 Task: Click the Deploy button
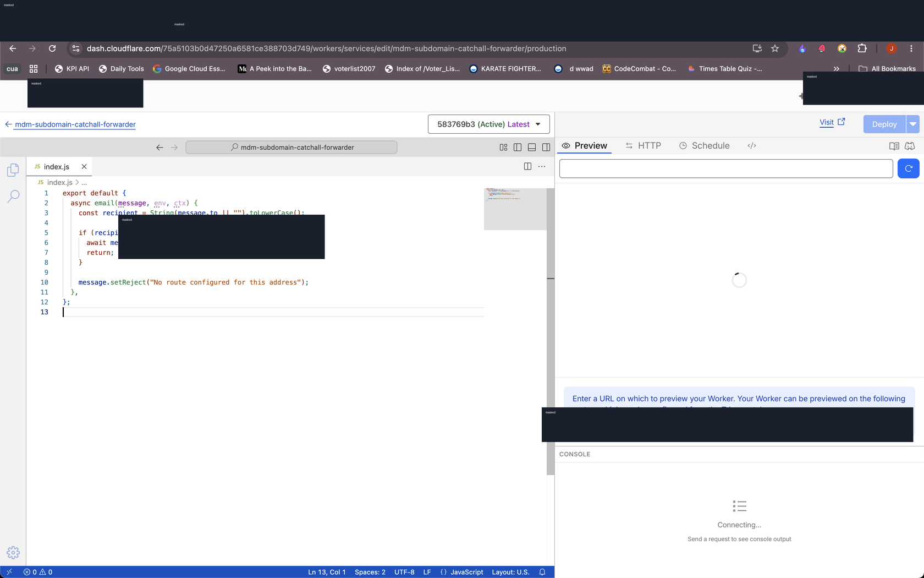(884, 124)
